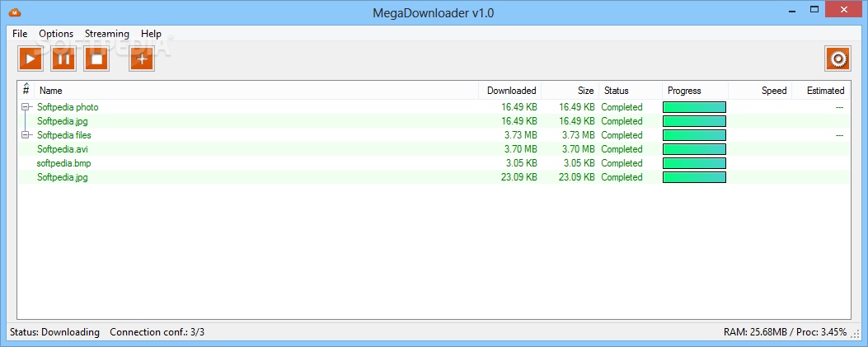Select Softpedia.jpg with 23.09 KB size
868x347 pixels.
tap(434, 177)
